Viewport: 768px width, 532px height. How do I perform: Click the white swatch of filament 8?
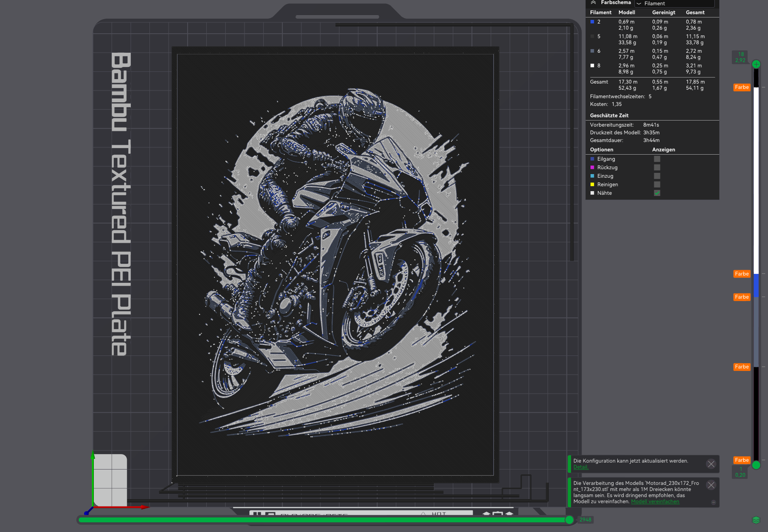click(592, 66)
